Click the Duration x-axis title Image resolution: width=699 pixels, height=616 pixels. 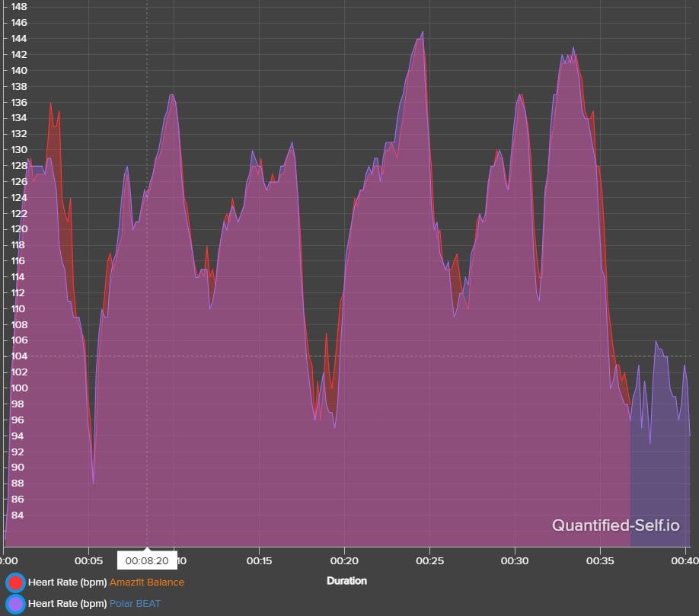pos(346,580)
